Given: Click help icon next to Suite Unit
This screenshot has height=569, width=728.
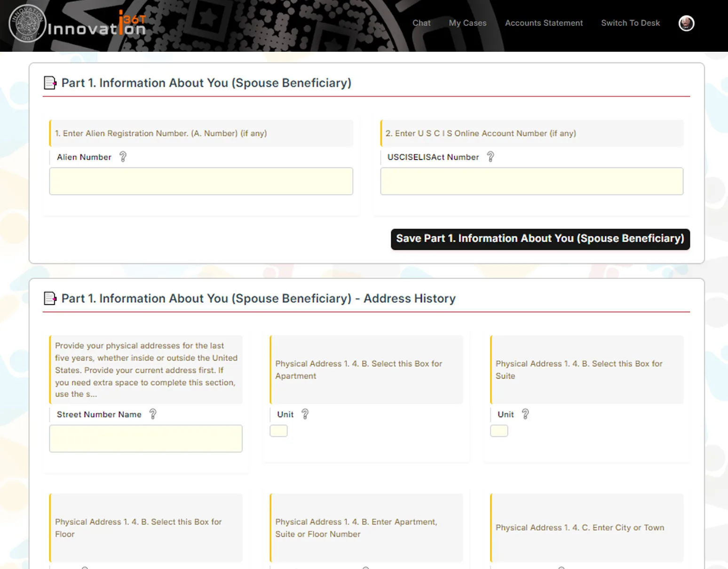Looking at the screenshot, I should point(525,414).
